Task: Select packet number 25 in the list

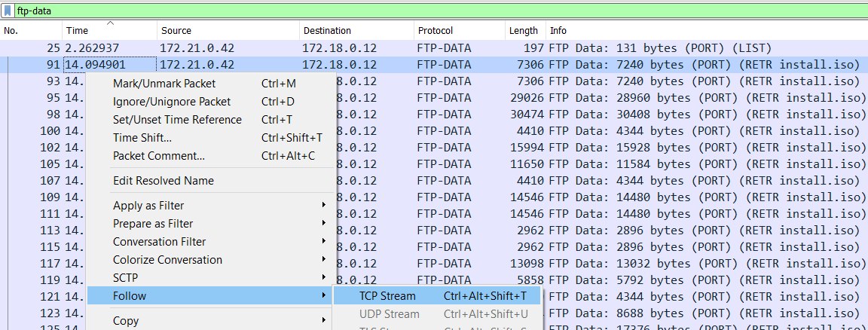Action: click(53, 48)
